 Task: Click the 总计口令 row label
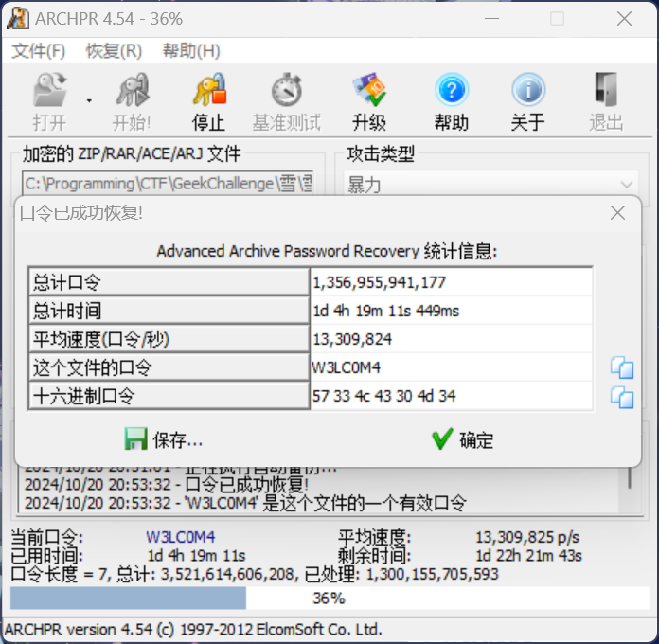(x=169, y=282)
